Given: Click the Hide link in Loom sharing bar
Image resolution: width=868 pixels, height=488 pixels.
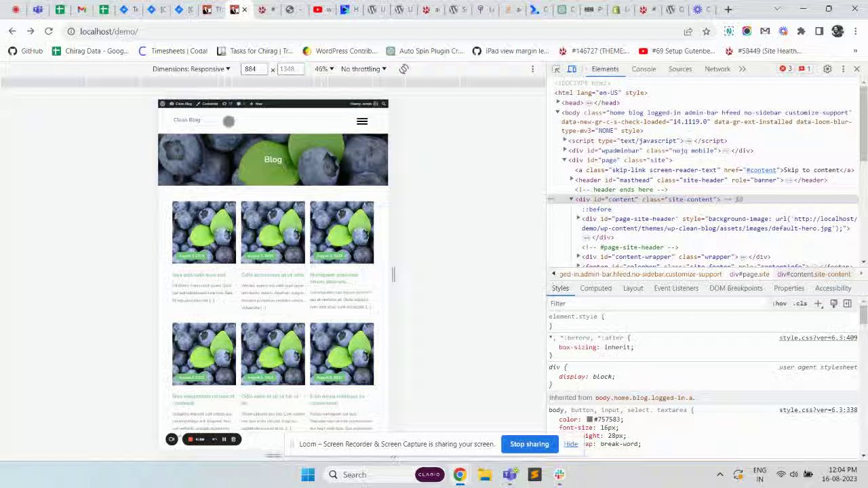Looking at the screenshot, I should [571, 445].
